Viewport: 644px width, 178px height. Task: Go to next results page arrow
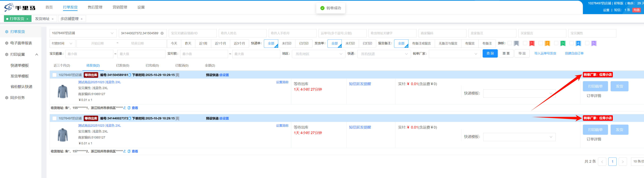coord(623,162)
